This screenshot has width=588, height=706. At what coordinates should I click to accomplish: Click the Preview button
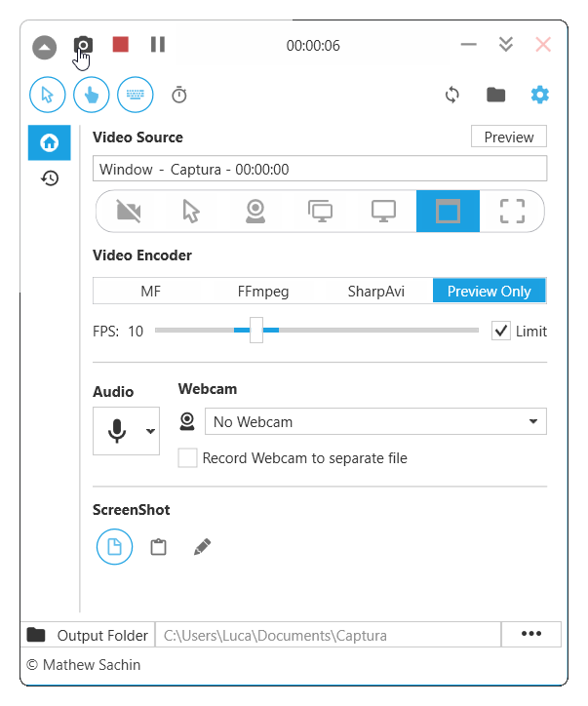pos(508,137)
